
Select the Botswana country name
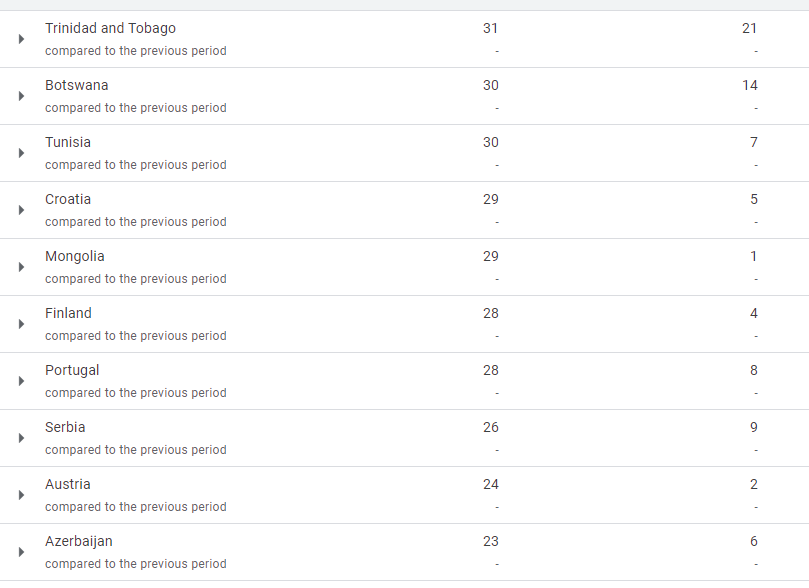76,85
